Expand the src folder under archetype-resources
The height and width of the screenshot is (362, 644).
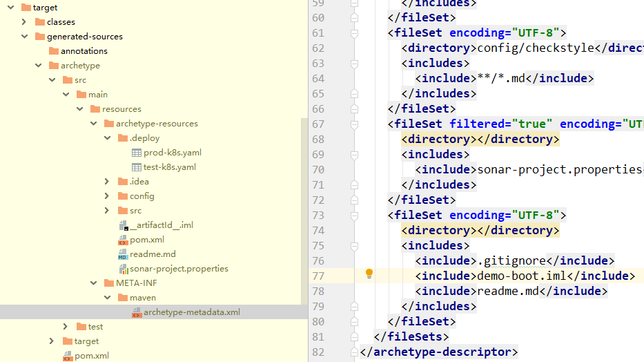click(107, 211)
